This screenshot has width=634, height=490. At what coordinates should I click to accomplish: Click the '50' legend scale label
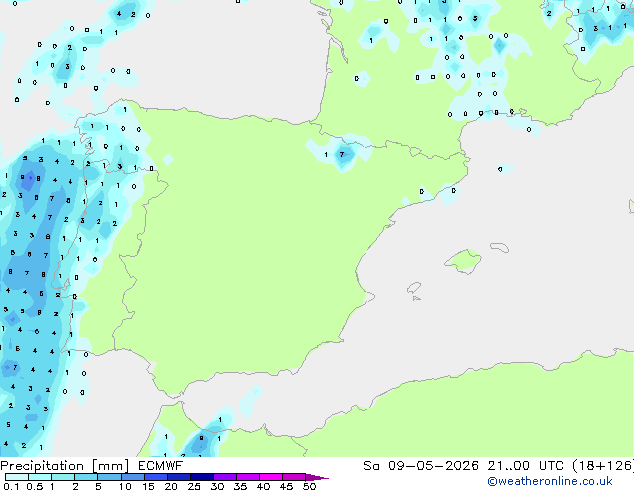click(x=309, y=486)
